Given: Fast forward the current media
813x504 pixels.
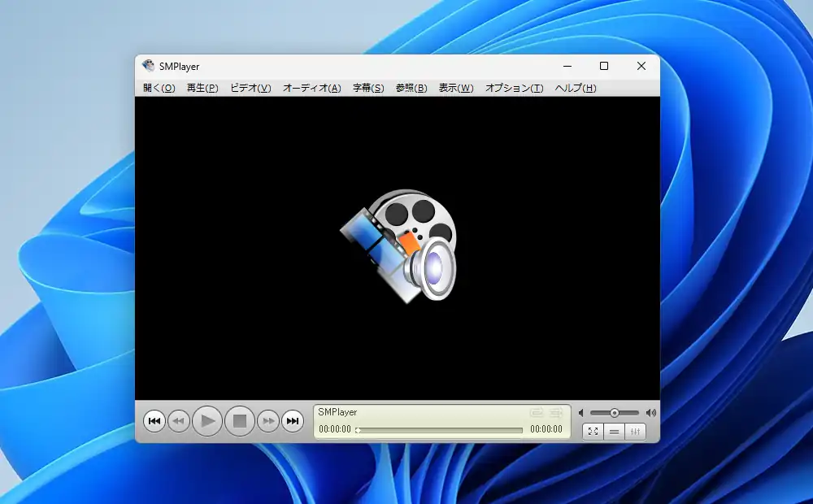Looking at the screenshot, I should tap(268, 421).
